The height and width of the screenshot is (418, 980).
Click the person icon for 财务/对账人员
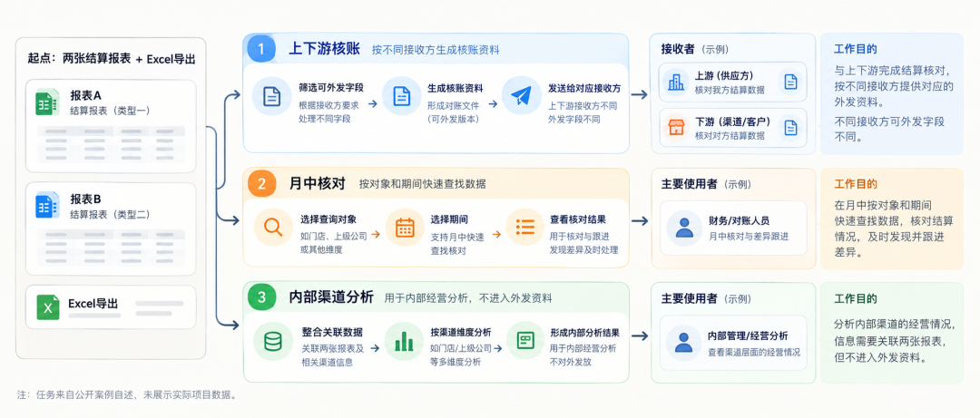click(684, 228)
